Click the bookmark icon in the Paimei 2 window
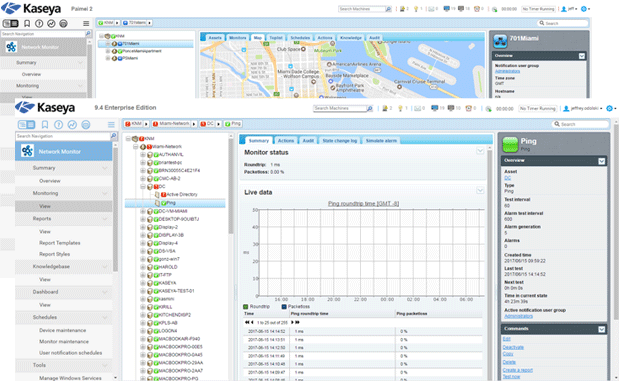The height and width of the screenshot is (381, 619). coord(27,23)
